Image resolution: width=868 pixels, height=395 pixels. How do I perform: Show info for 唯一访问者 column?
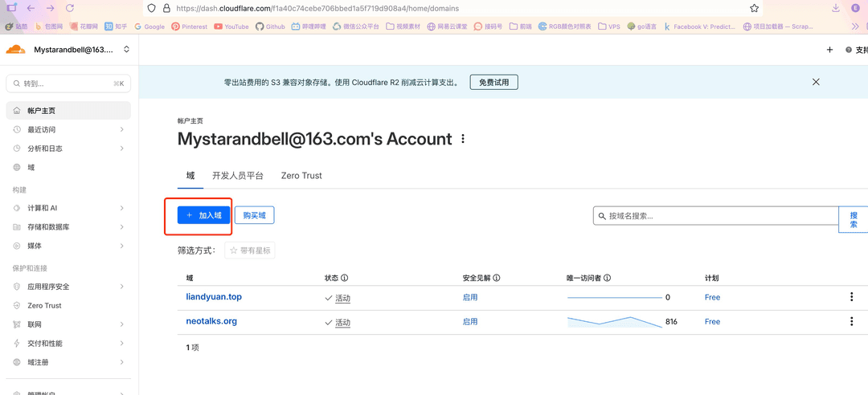608,278
